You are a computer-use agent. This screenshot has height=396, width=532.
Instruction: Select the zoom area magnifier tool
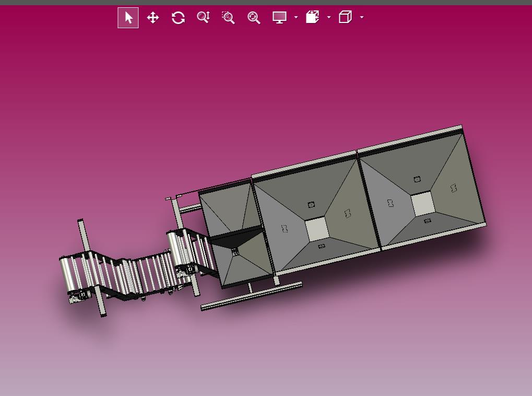[228, 17]
